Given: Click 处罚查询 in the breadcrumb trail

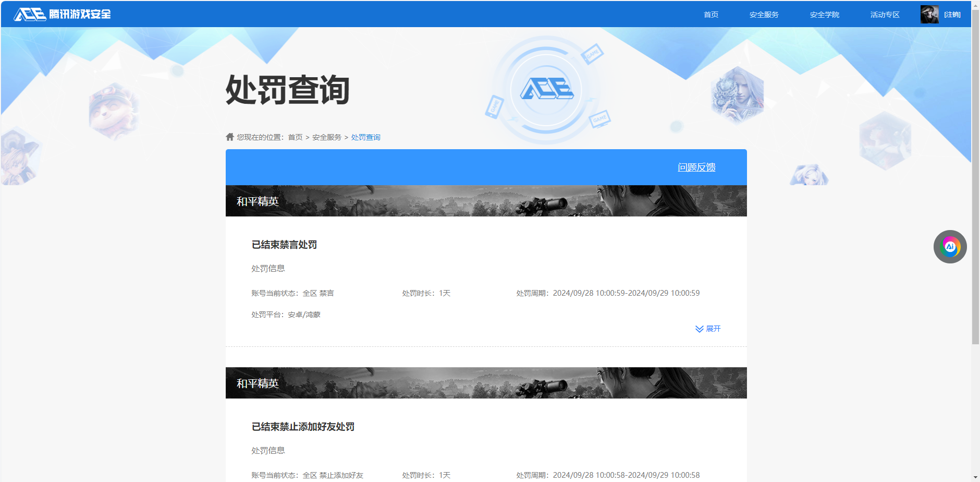Looking at the screenshot, I should pyautogui.click(x=365, y=137).
